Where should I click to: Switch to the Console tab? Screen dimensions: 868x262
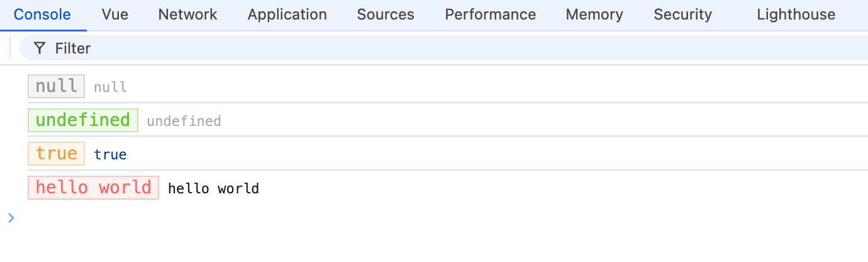tap(43, 14)
